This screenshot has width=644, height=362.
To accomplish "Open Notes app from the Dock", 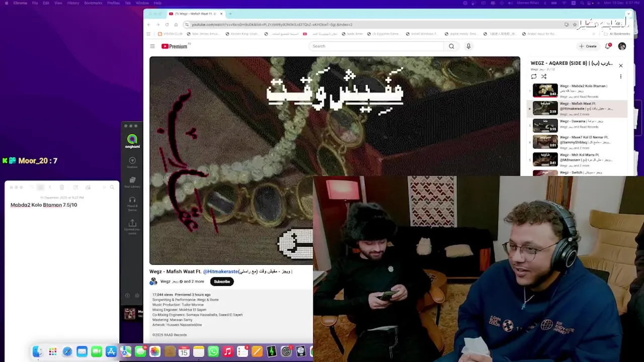I will click(199, 351).
